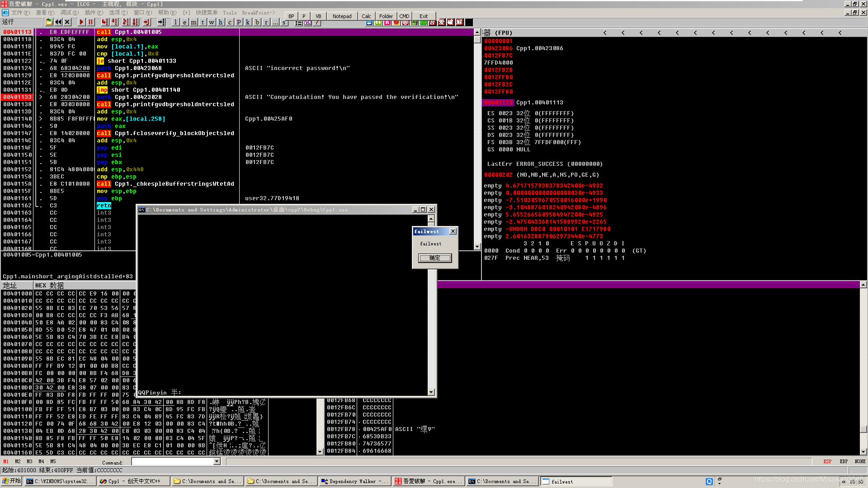Click the BP shortcut button

(x=291, y=16)
